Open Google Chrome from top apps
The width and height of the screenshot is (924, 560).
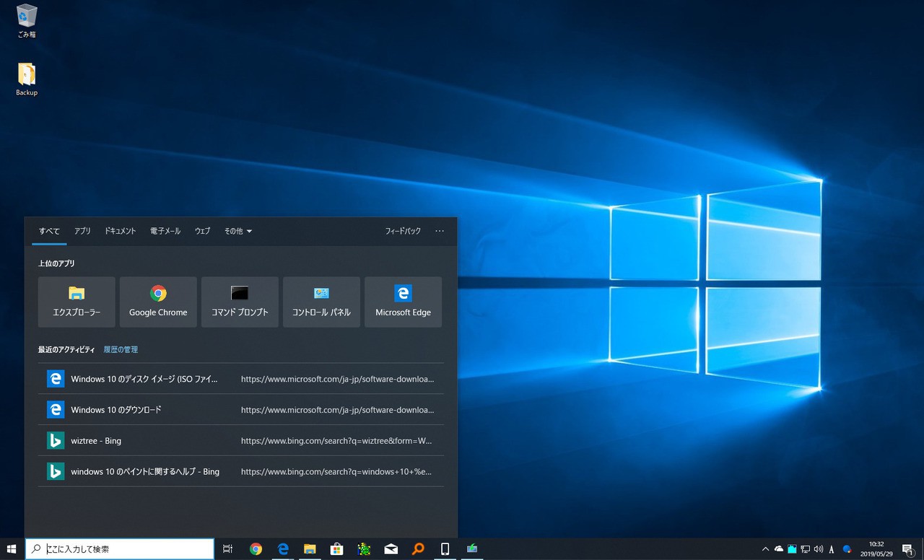158,302
